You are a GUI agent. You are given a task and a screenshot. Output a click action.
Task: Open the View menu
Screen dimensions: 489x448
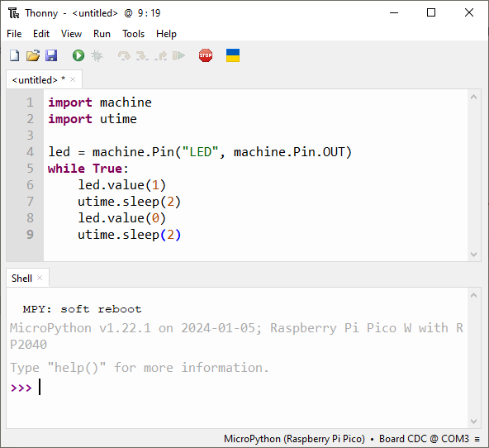[x=71, y=34]
